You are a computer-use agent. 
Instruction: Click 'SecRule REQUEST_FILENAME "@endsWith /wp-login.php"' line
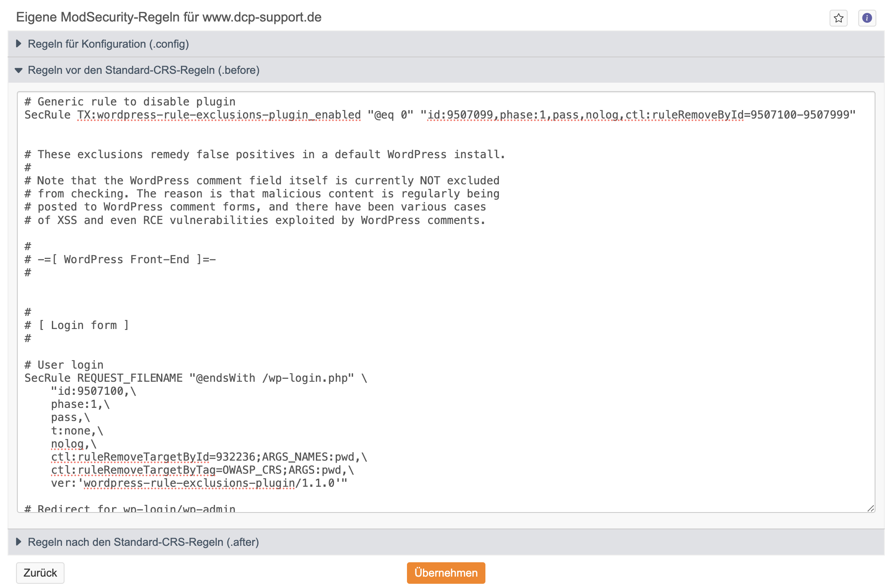click(x=196, y=378)
